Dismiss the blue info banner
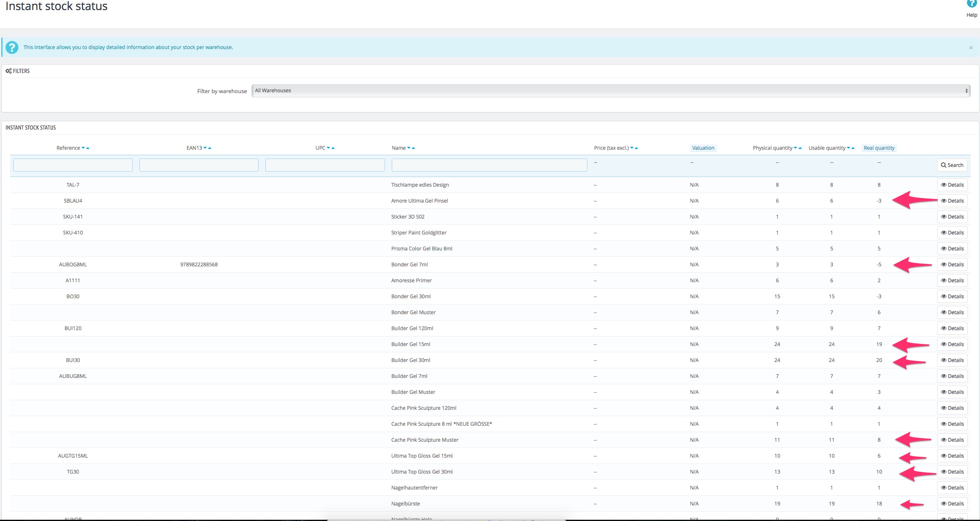The height and width of the screenshot is (521, 980). point(971,48)
